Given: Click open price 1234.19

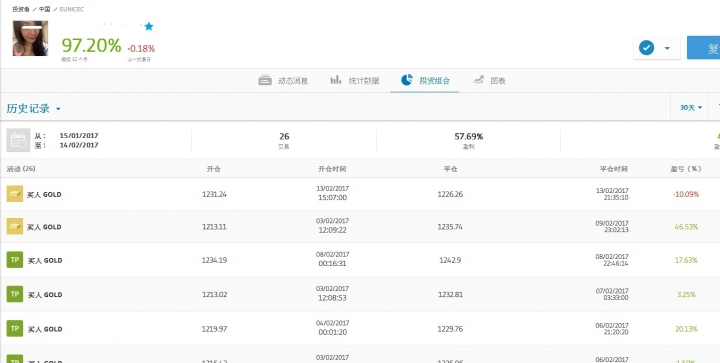Looking at the screenshot, I should [x=214, y=260].
